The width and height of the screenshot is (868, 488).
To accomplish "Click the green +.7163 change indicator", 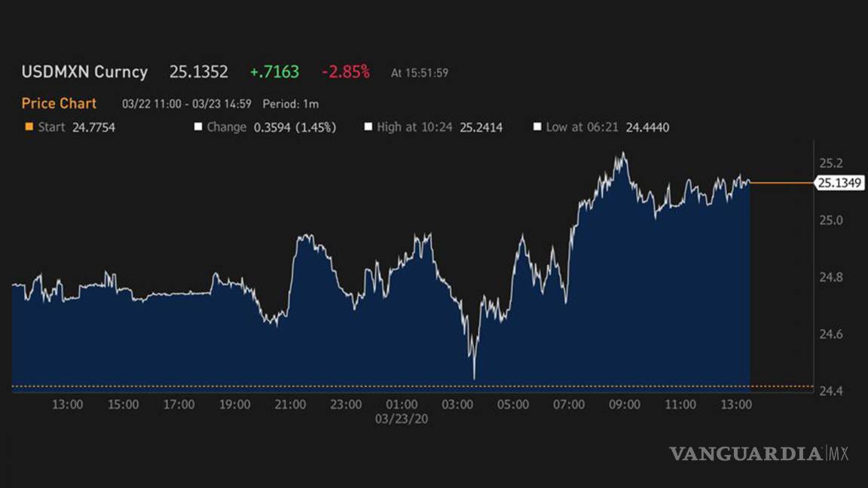I will tap(274, 72).
